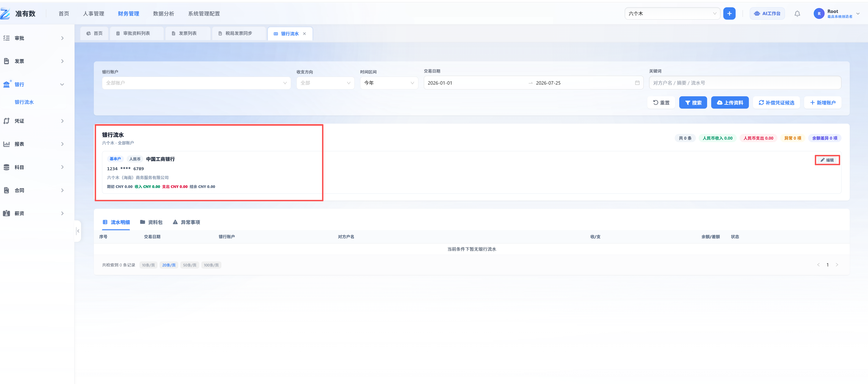The image size is (868, 384).
Task: Open the AI工作台 robot button
Action: tap(767, 13)
